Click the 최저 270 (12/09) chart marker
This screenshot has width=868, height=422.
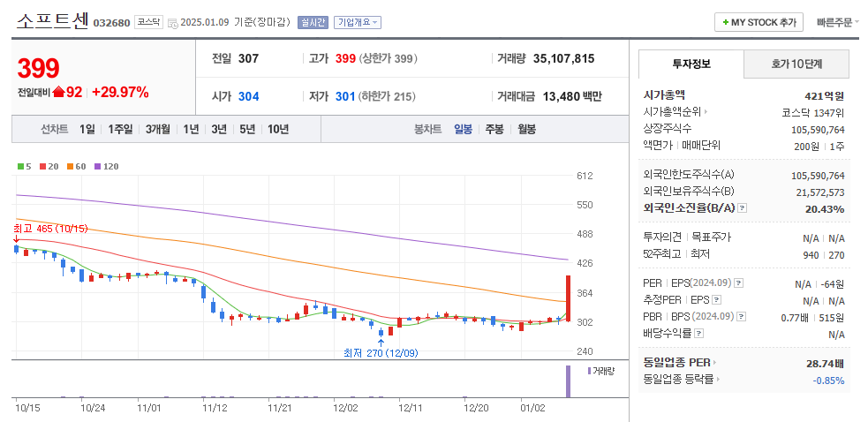pyautogui.click(x=381, y=353)
